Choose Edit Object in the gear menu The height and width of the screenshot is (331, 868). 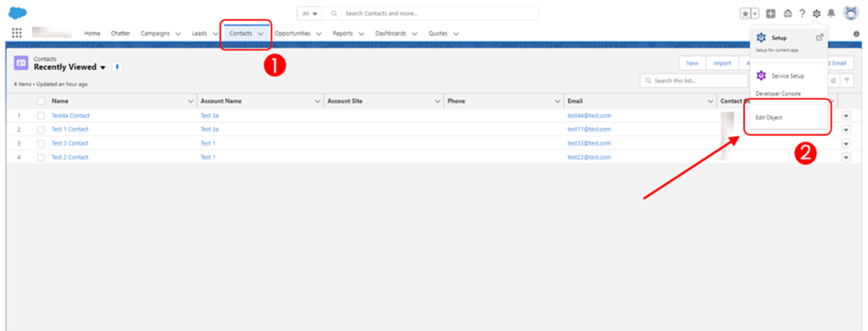[x=769, y=118]
